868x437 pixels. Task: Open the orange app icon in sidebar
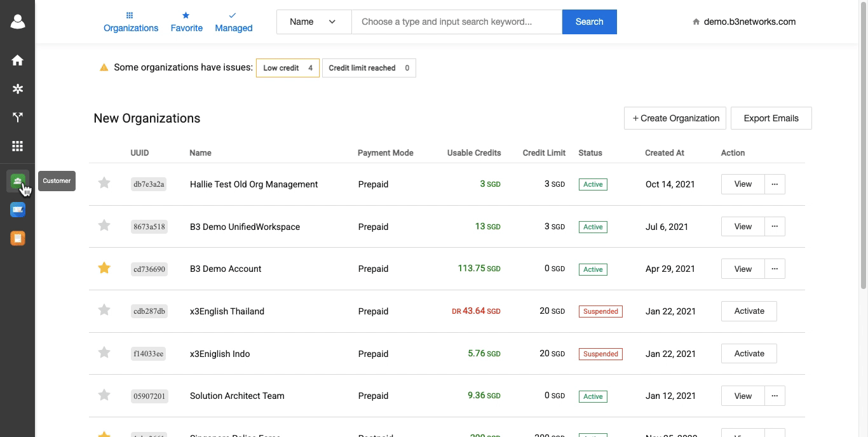pos(18,238)
